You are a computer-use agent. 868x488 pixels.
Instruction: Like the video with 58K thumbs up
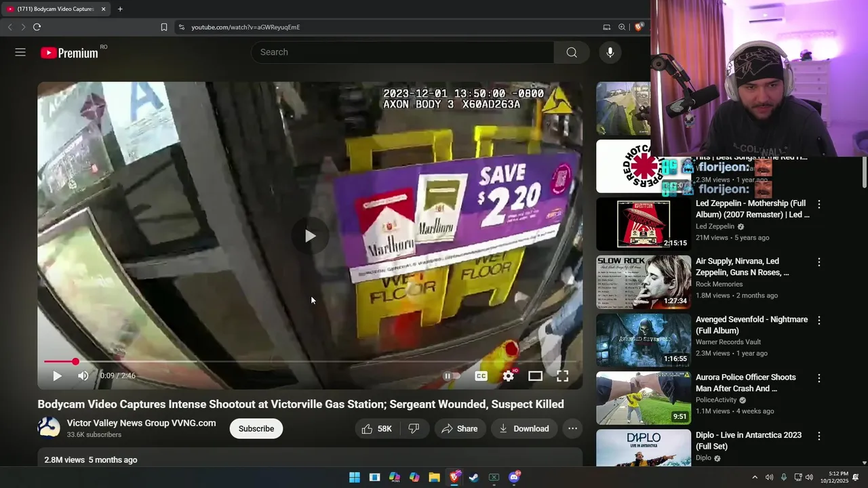377,428
